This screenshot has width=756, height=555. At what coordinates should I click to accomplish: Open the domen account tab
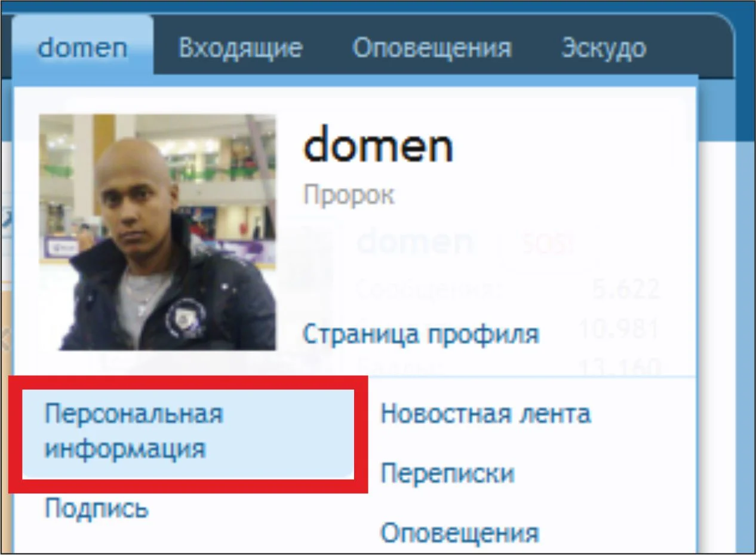[x=82, y=47]
